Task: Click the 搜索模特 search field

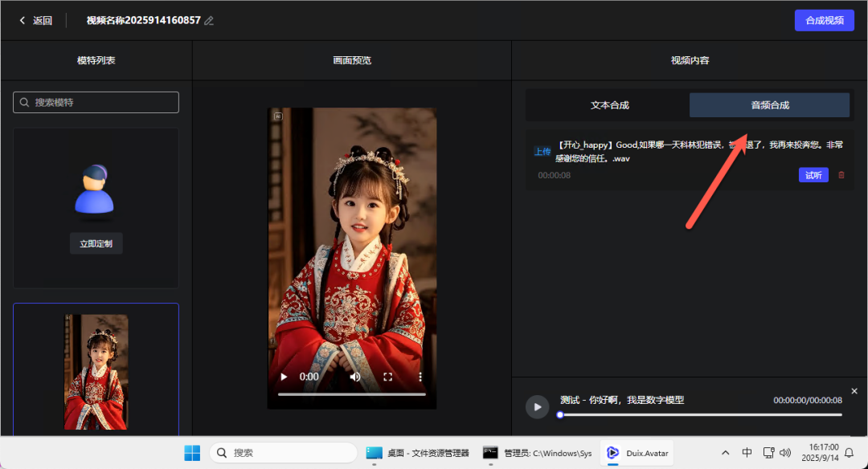Action: (96, 103)
